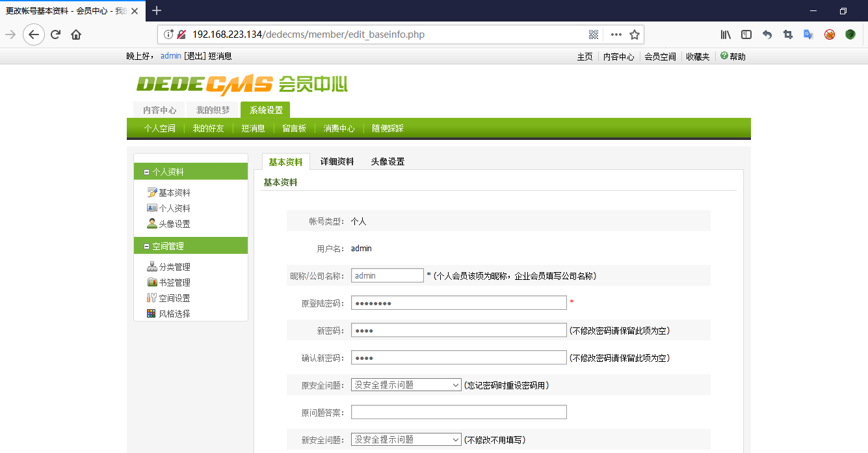Open 风格选择 sidebar link

coord(175,314)
